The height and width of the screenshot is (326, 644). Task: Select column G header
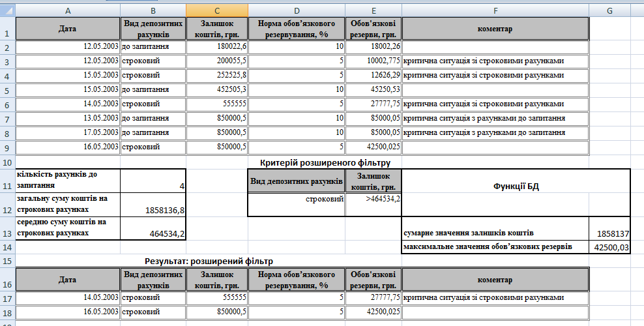tap(609, 10)
